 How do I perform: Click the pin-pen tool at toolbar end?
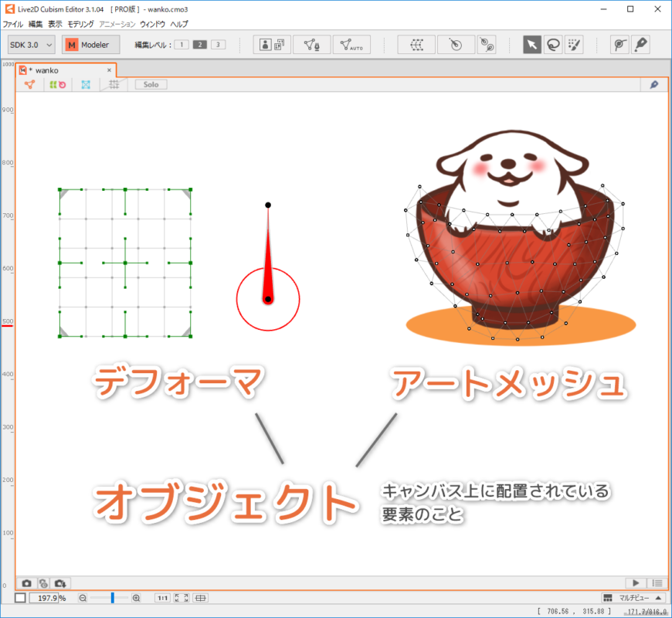coord(640,45)
